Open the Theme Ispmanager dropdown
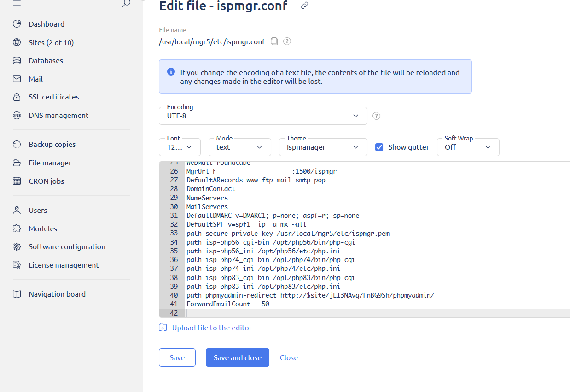Screen dimensions: 570x392 pos(323,147)
